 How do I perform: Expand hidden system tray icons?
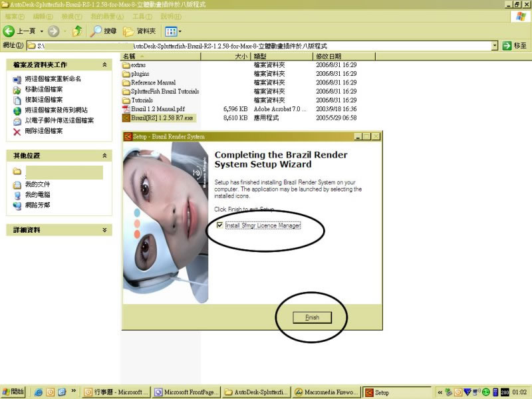click(x=440, y=392)
